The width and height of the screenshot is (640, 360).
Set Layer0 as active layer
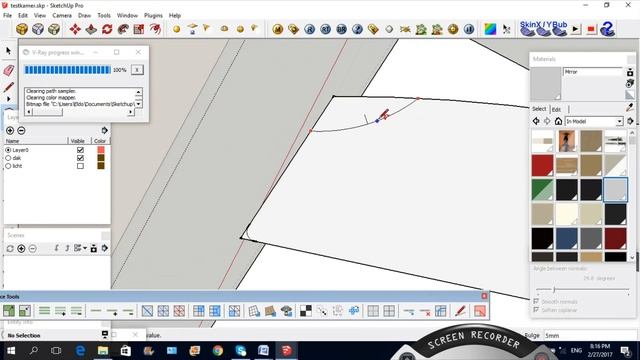coord(8,150)
